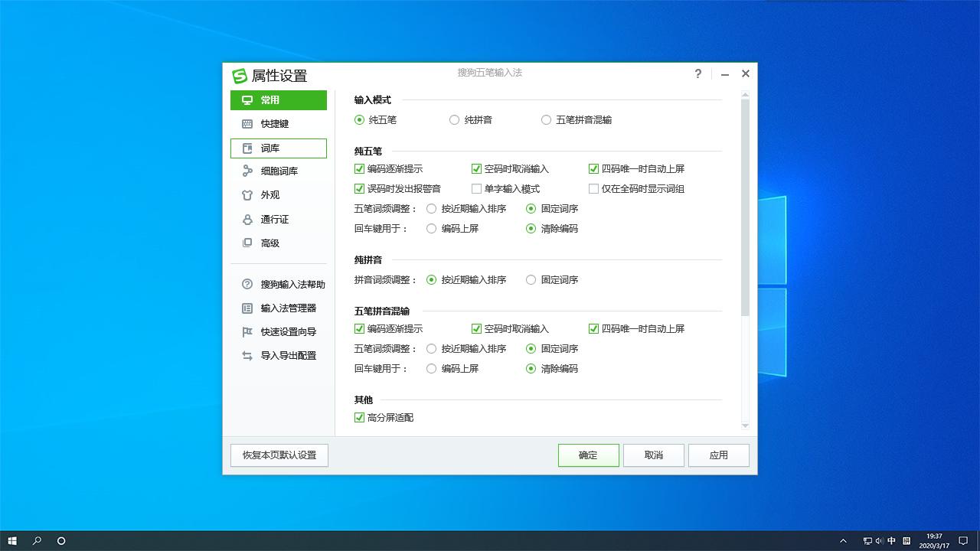980x551 pixels.
Task: Click the person icon beside 通行证
Action: coord(247,220)
